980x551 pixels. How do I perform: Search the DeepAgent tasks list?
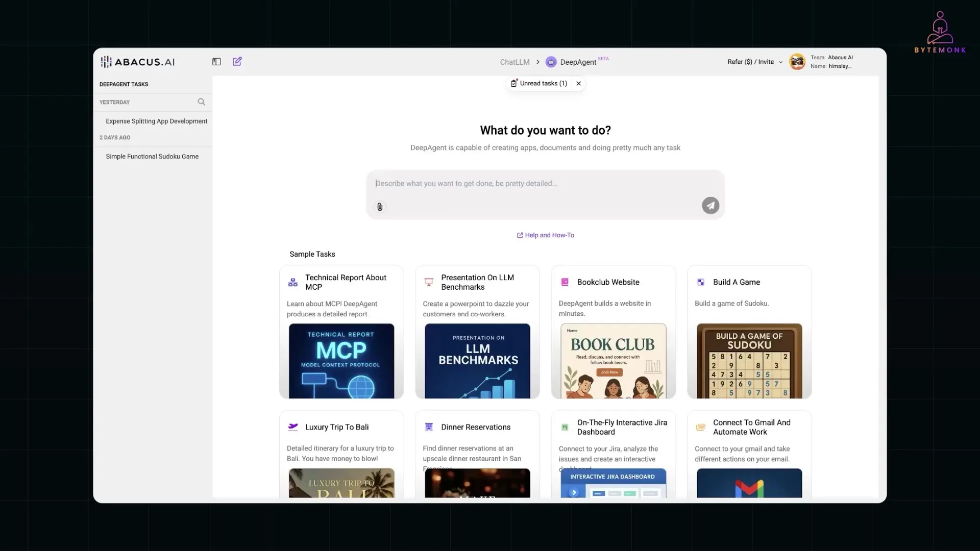202,102
